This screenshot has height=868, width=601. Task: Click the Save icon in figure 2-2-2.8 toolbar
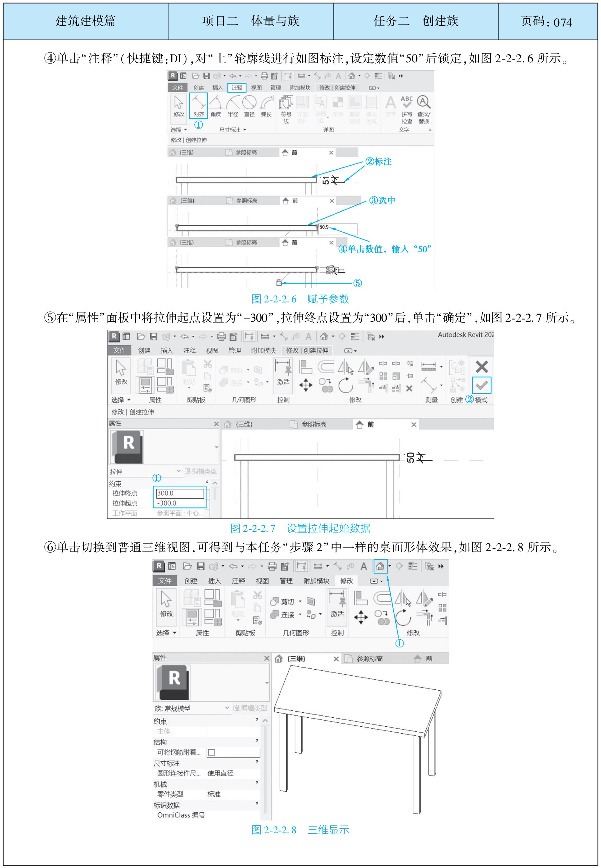point(201,566)
